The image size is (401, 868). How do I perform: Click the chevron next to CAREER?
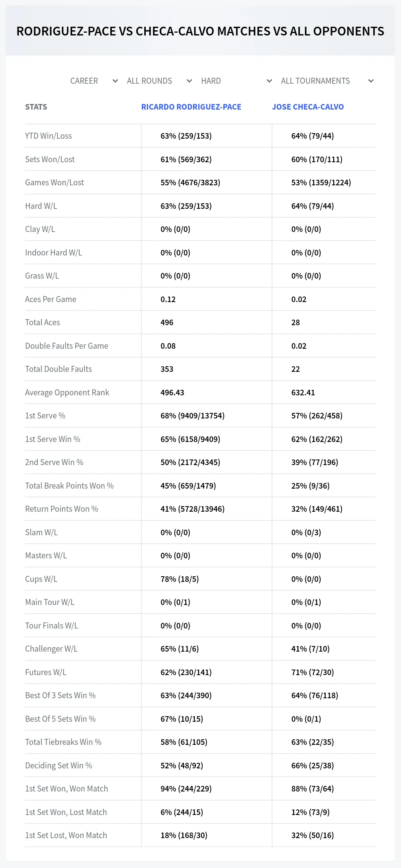tap(115, 81)
